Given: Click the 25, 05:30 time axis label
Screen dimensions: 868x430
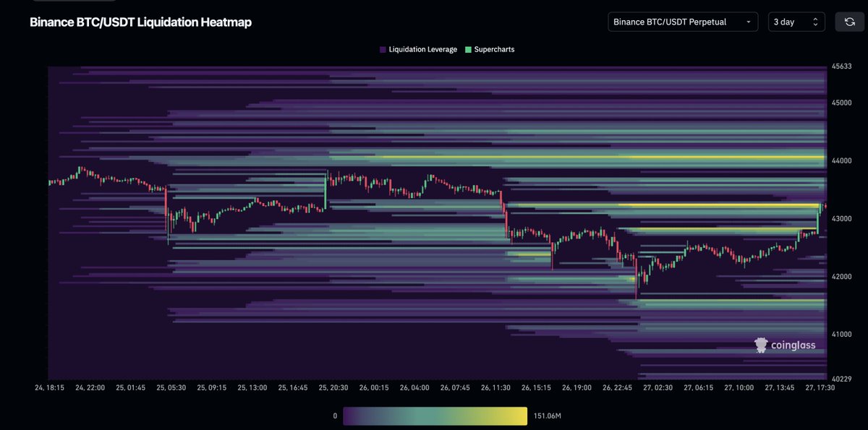Looking at the screenshot, I should (x=171, y=387).
